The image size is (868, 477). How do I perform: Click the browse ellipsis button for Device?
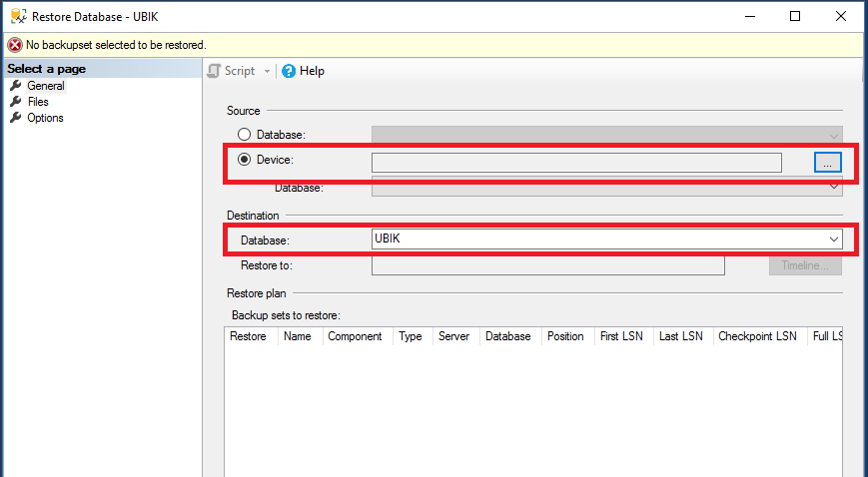click(x=827, y=162)
